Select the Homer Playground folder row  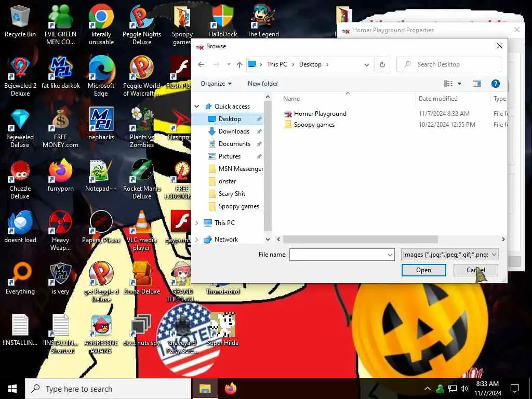point(320,114)
